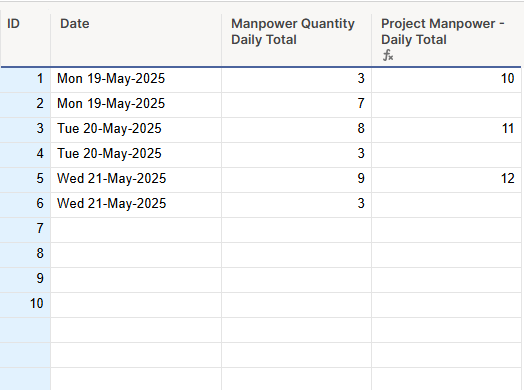Click the Wed 21-May-2025 cell in row 6
524x390 pixels.
coord(136,205)
